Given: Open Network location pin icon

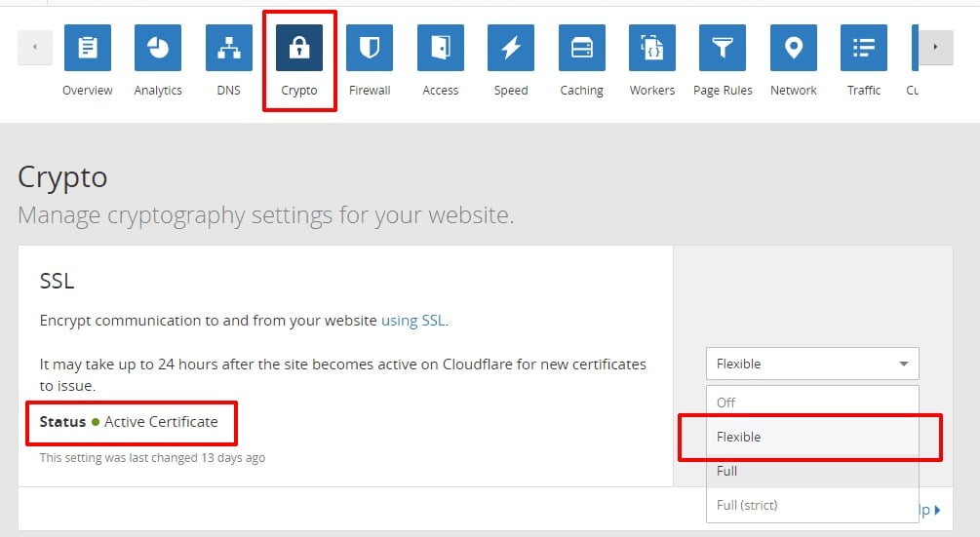Looking at the screenshot, I should tap(794, 49).
